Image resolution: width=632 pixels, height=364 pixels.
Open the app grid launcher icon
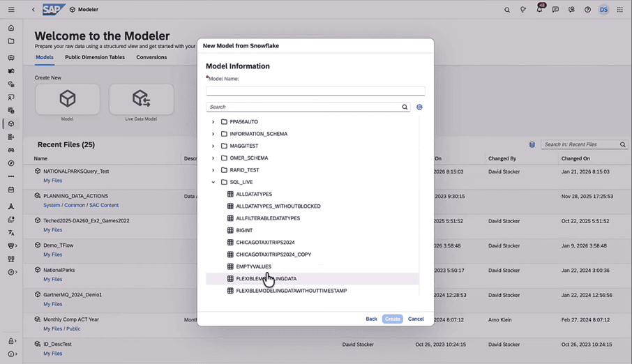tap(620, 10)
